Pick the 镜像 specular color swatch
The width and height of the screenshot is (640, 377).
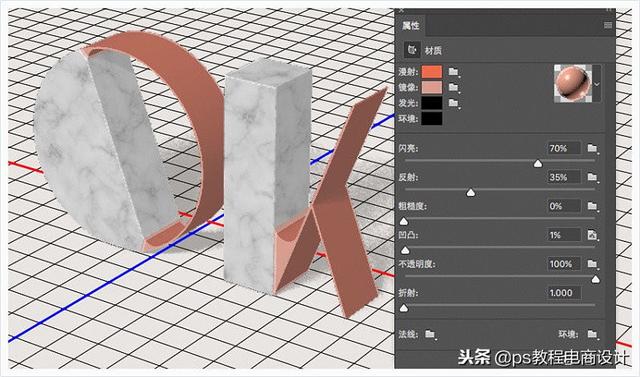point(432,87)
